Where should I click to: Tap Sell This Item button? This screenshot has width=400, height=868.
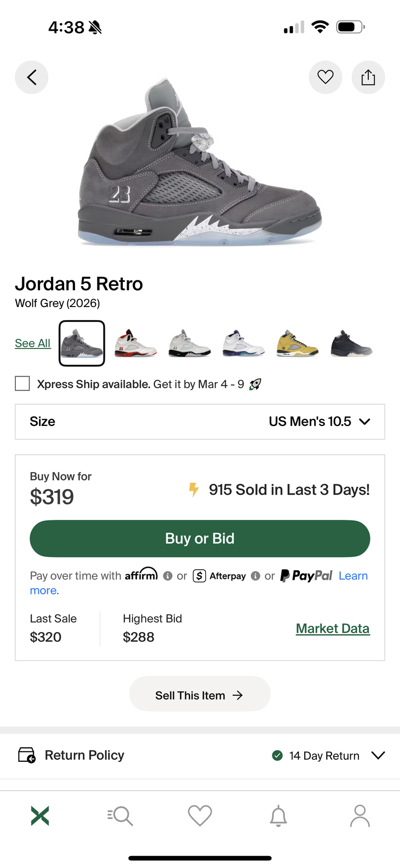200,695
